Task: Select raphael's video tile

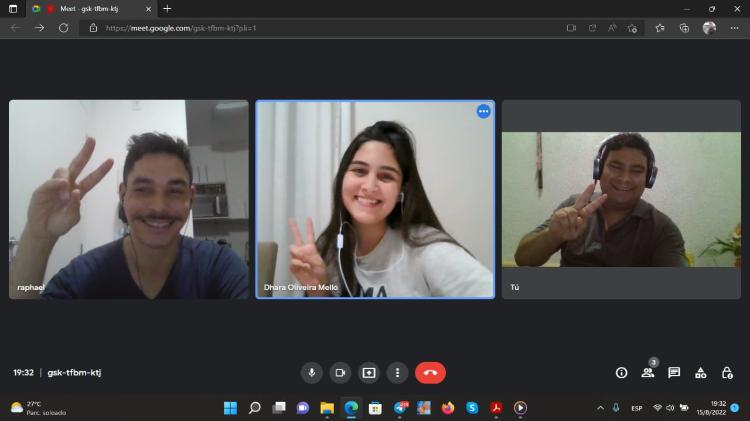Action: tap(129, 199)
